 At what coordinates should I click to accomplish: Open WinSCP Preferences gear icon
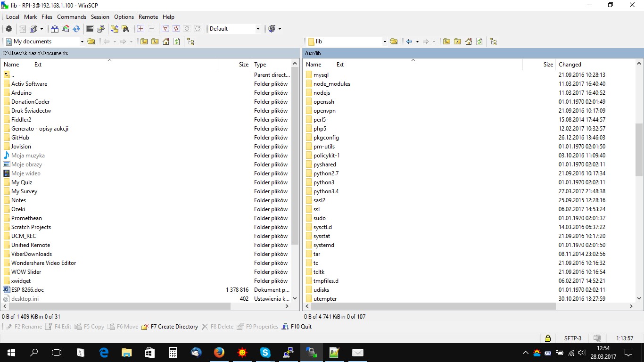(8, 29)
